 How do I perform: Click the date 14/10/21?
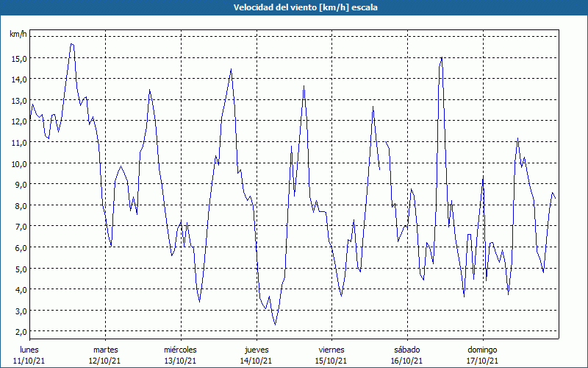click(256, 361)
